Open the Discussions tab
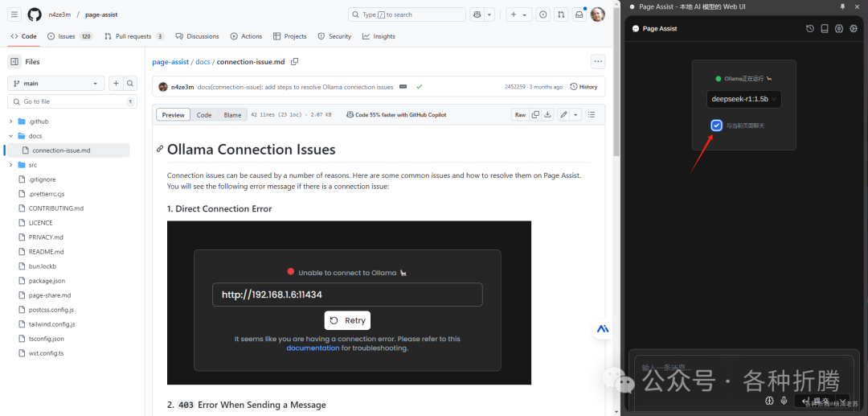This screenshot has width=868, height=416. pyautogui.click(x=197, y=36)
